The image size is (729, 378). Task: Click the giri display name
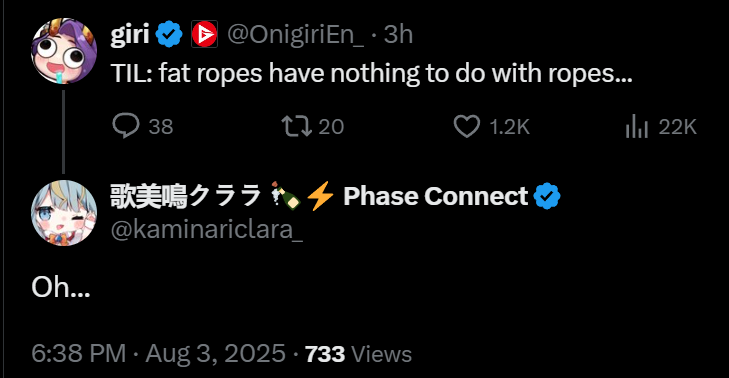(130, 34)
